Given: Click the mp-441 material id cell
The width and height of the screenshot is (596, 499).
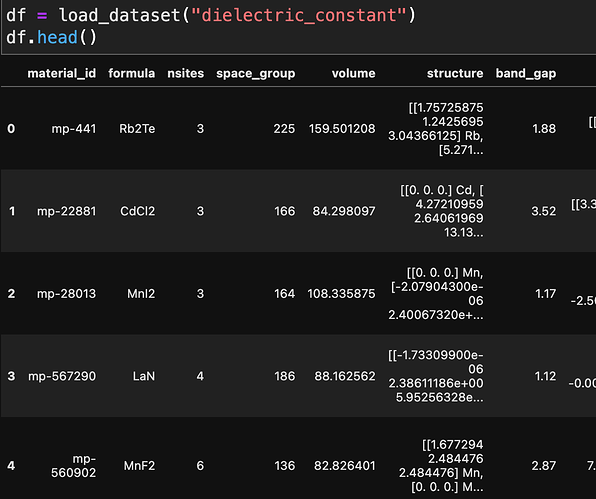Looking at the screenshot, I should point(74,129).
